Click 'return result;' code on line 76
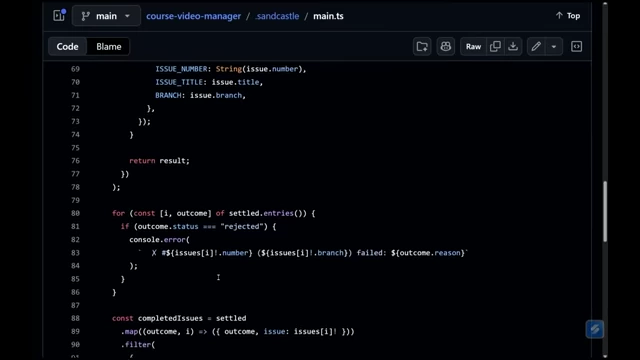The height and width of the screenshot is (360, 640). coord(159,161)
